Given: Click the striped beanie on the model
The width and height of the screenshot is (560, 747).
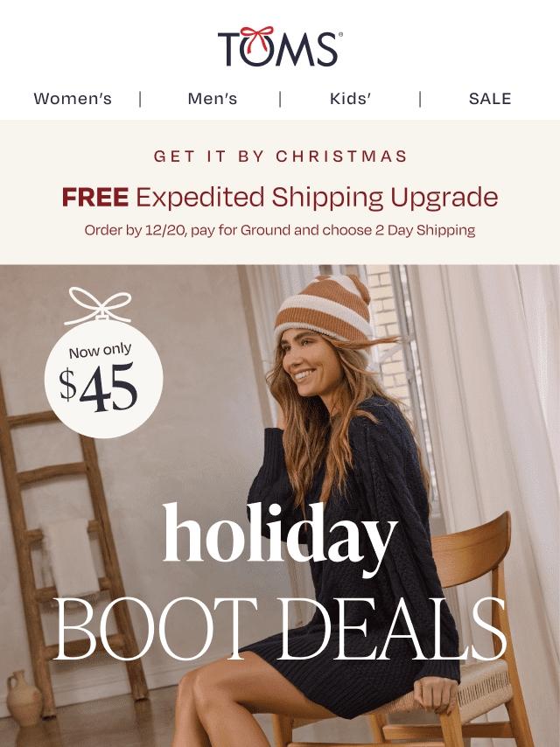Looking at the screenshot, I should point(323,308).
